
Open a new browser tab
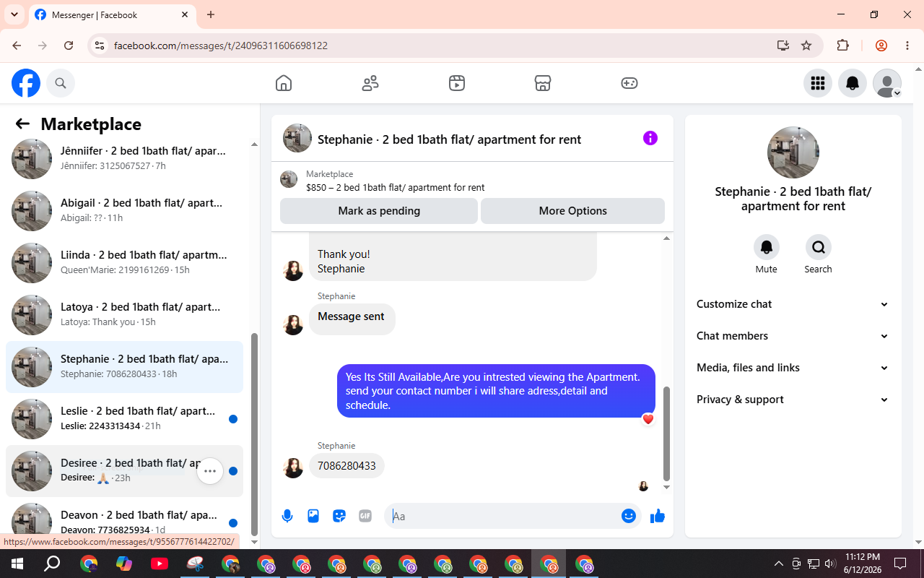point(211,14)
